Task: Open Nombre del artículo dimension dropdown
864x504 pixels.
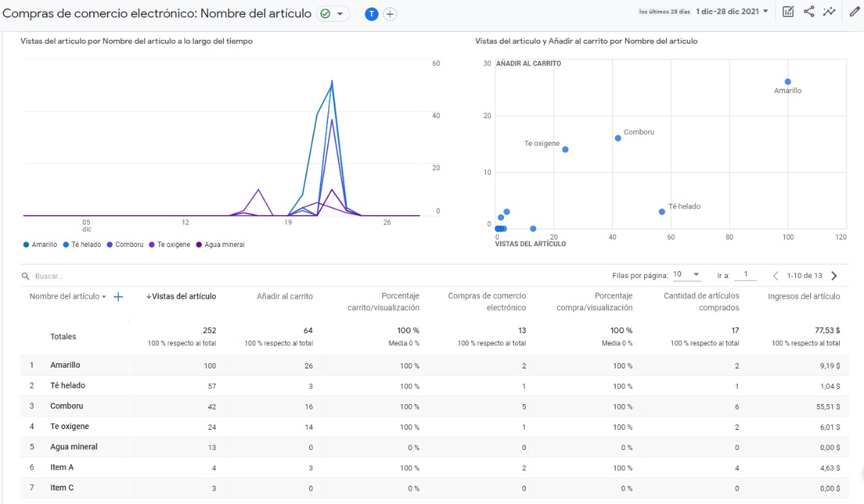Action: coord(67,297)
